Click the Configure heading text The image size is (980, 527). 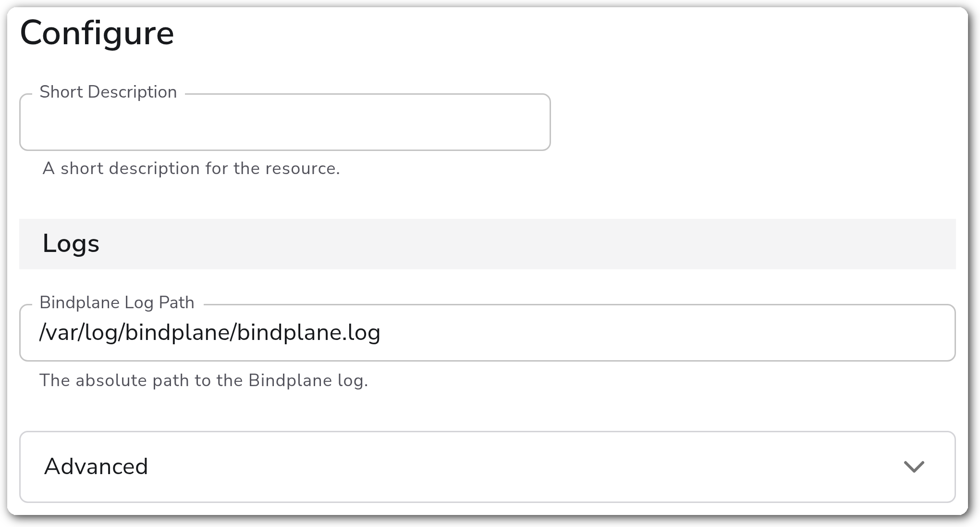[97, 33]
